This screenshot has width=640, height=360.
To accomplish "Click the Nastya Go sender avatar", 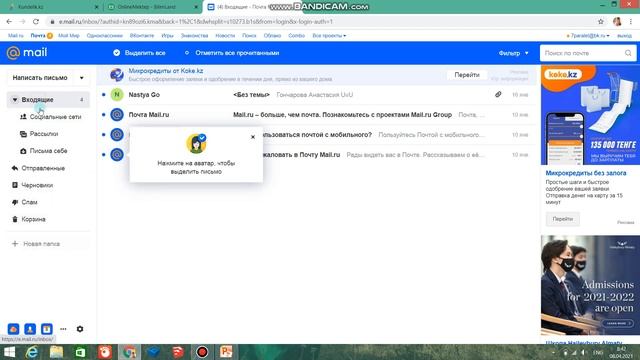I will [117, 95].
